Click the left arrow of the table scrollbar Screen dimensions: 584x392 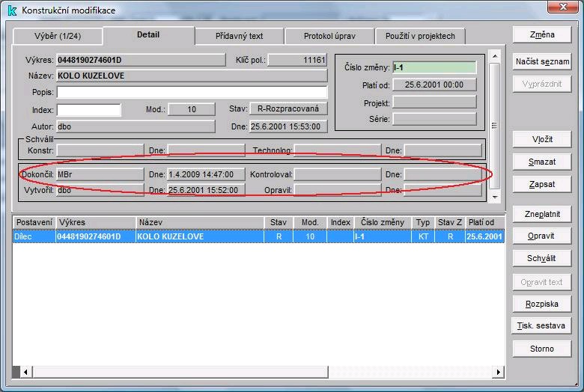tap(25, 372)
